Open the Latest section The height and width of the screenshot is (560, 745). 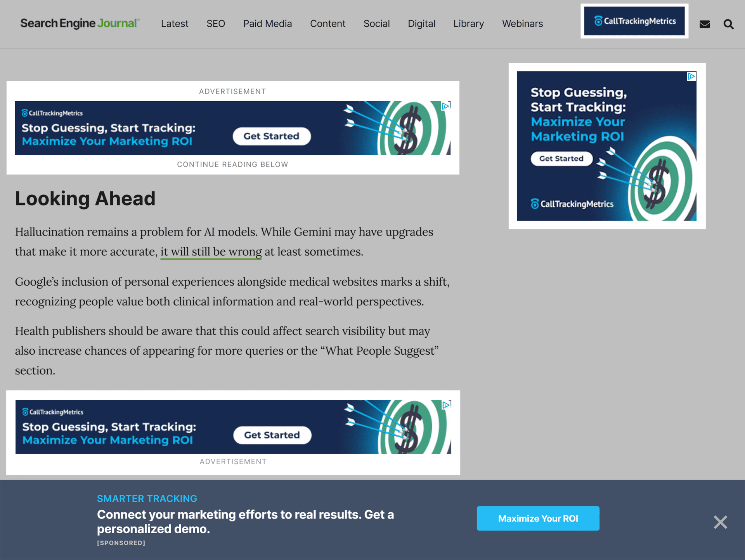(175, 24)
